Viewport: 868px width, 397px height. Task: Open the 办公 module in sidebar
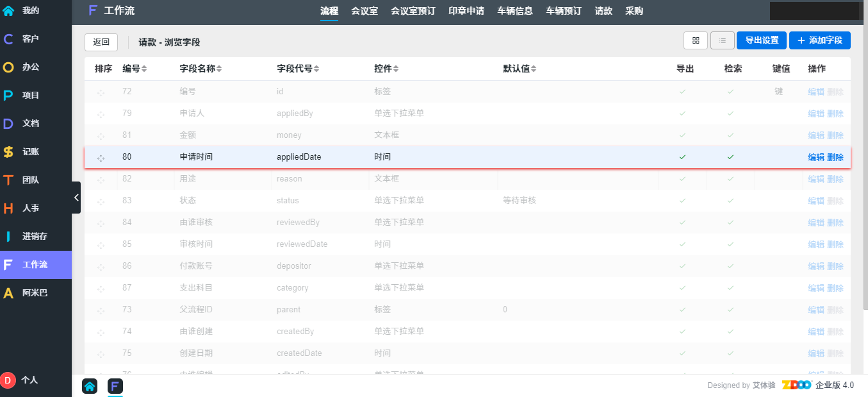36,67
